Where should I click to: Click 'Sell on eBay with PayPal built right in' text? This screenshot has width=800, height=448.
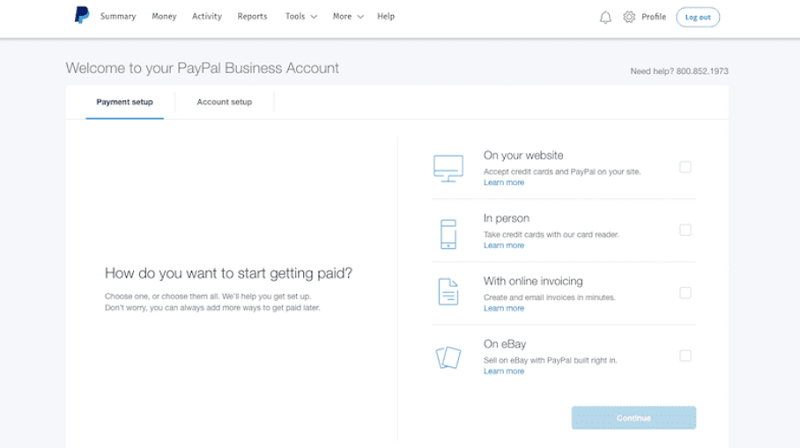(x=551, y=360)
